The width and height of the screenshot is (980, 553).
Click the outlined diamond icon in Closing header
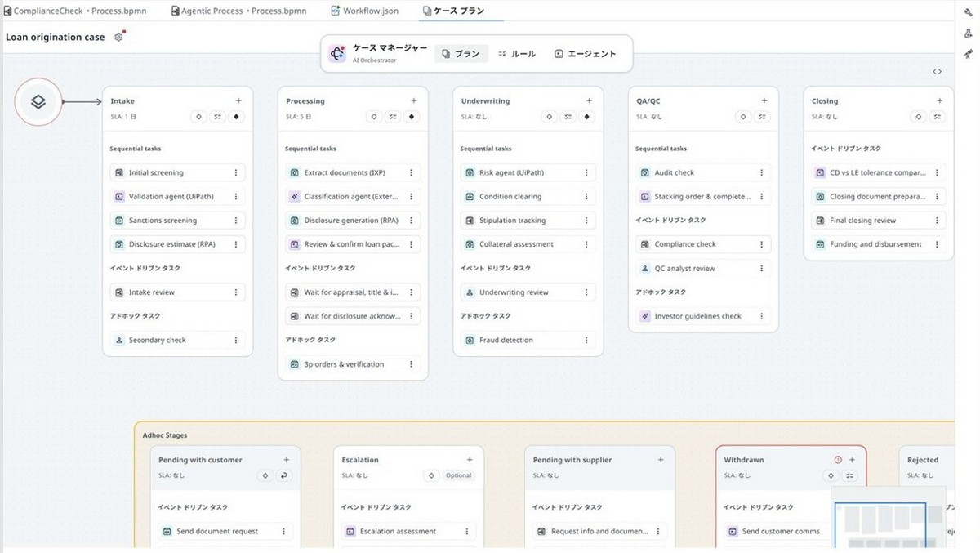919,117
